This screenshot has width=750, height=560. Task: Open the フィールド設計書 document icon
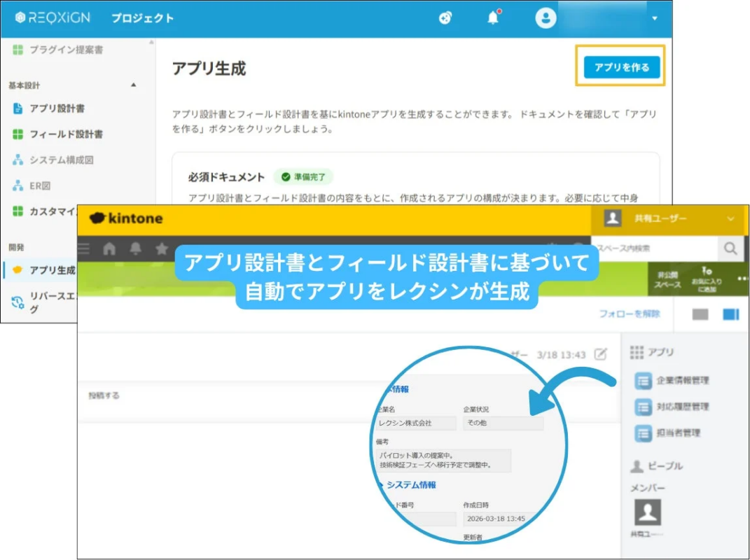[x=19, y=134]
